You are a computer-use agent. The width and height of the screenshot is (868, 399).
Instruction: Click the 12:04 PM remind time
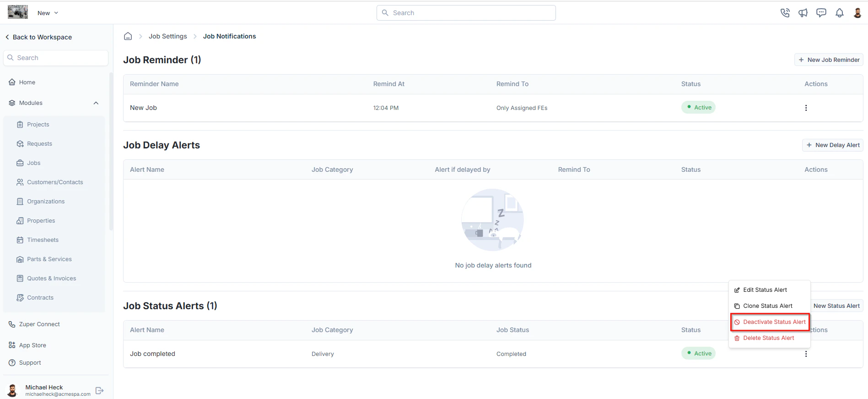pos(386,108)
